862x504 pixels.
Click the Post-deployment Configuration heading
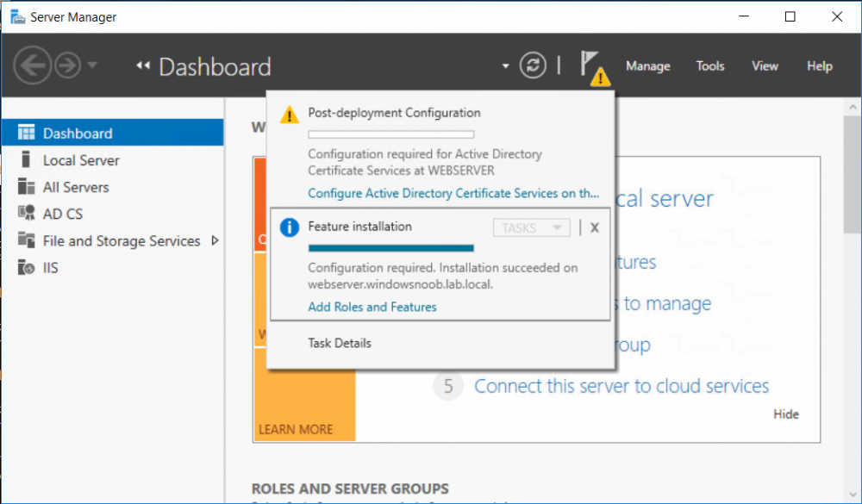394,113
